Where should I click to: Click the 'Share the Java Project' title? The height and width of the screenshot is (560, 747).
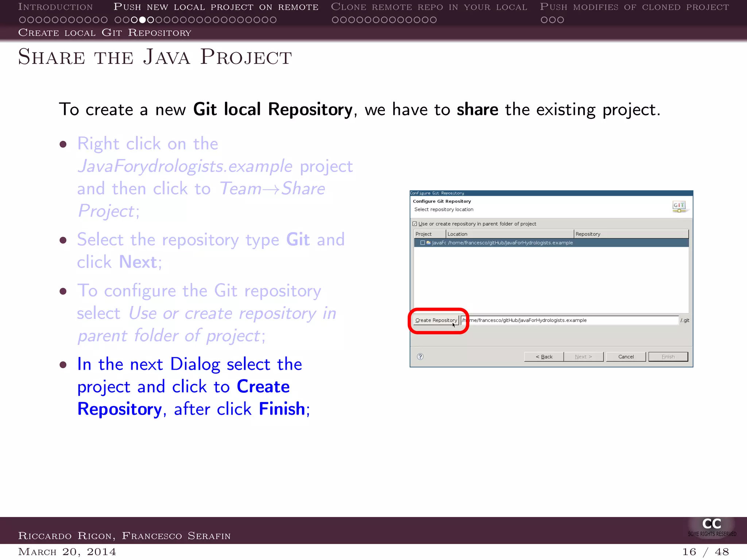point(155,57)
